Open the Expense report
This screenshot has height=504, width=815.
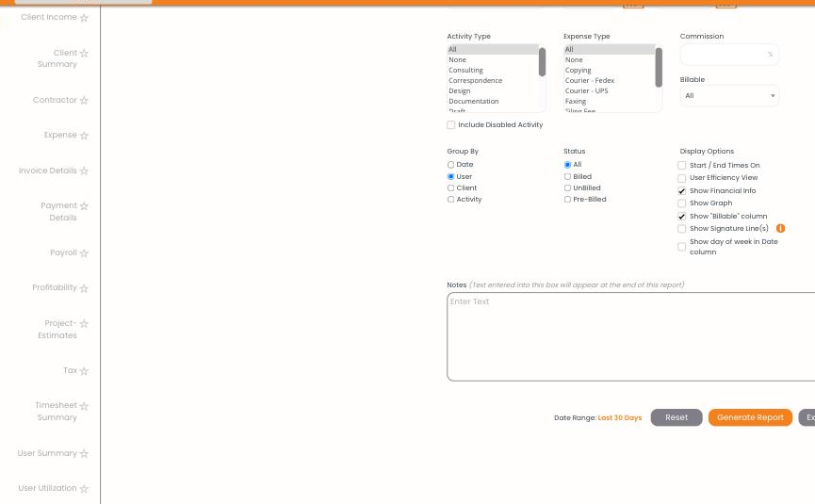click(x=60, y=135)
